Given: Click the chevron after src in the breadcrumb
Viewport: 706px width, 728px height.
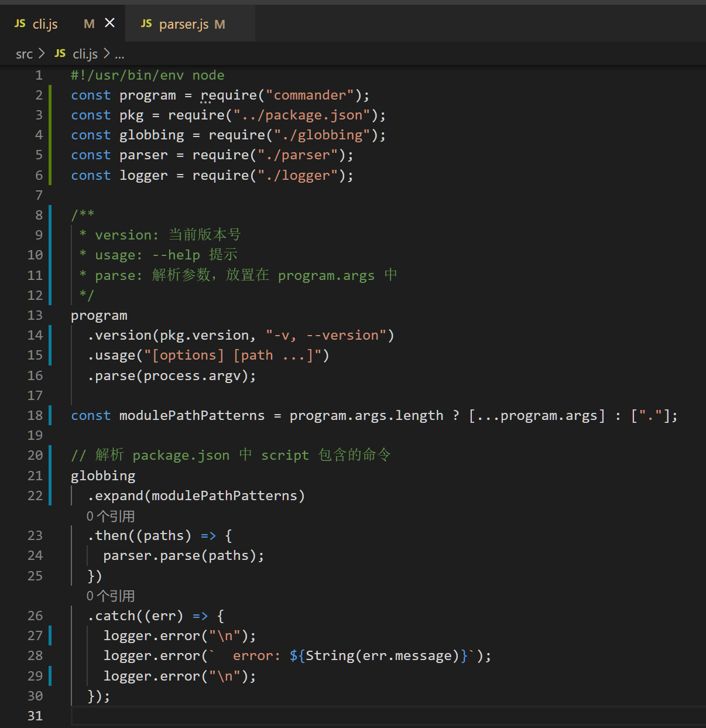Looking at the screenshot, I should [41, 54].
